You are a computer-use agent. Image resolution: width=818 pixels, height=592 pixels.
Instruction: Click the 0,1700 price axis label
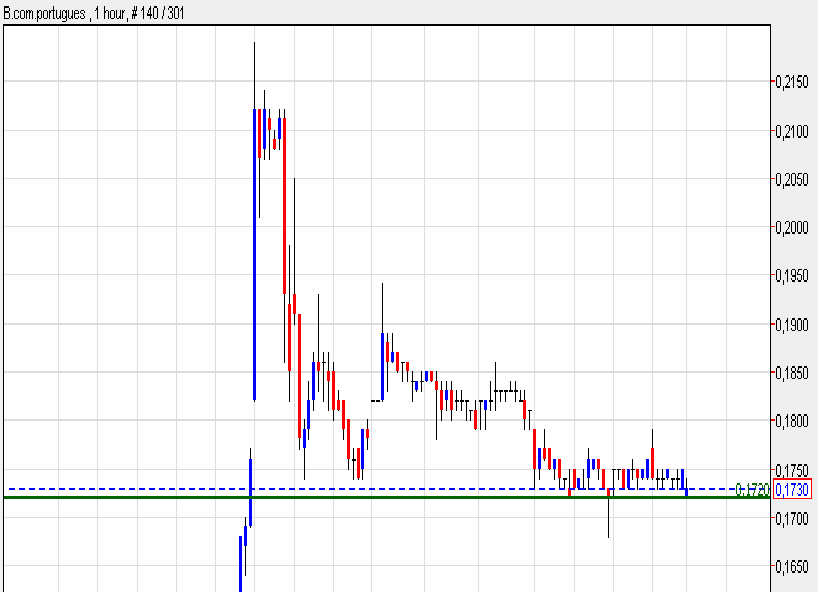pyautogui.click(x=792, y=518)
